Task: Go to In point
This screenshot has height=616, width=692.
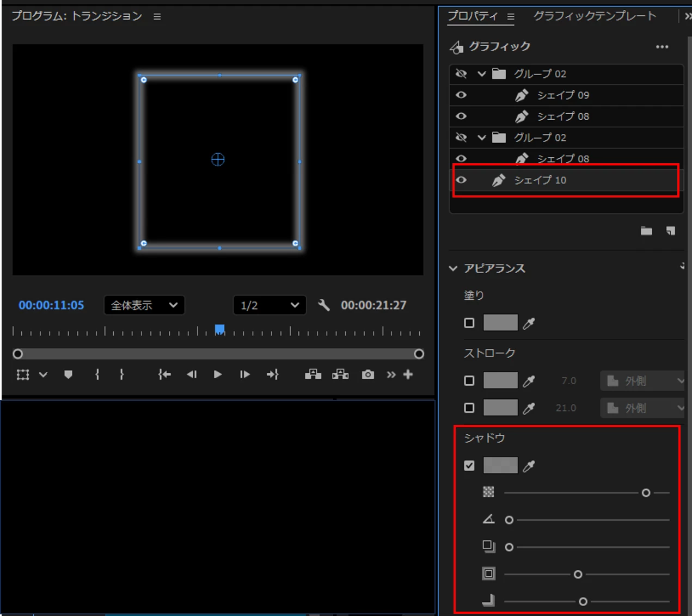Action: [x=164, y=374]
